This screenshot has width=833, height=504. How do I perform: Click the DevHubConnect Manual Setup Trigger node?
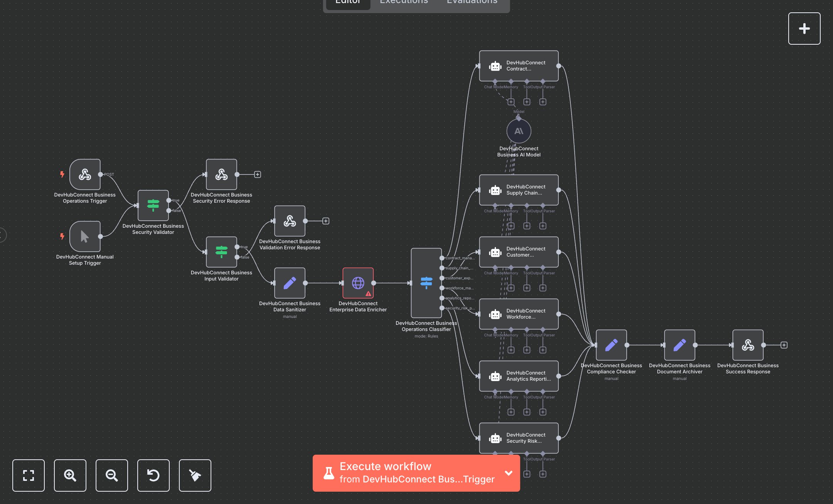click(85, 236)
